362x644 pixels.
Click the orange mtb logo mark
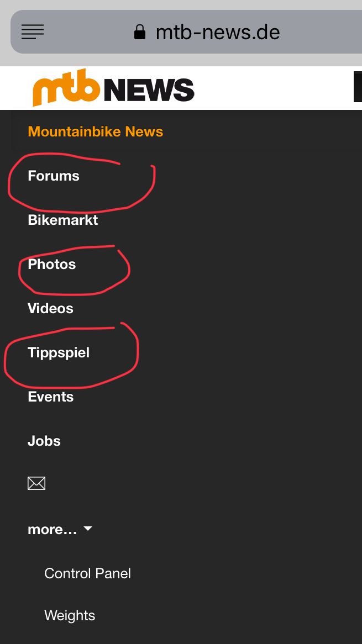(x=66, y=87)
